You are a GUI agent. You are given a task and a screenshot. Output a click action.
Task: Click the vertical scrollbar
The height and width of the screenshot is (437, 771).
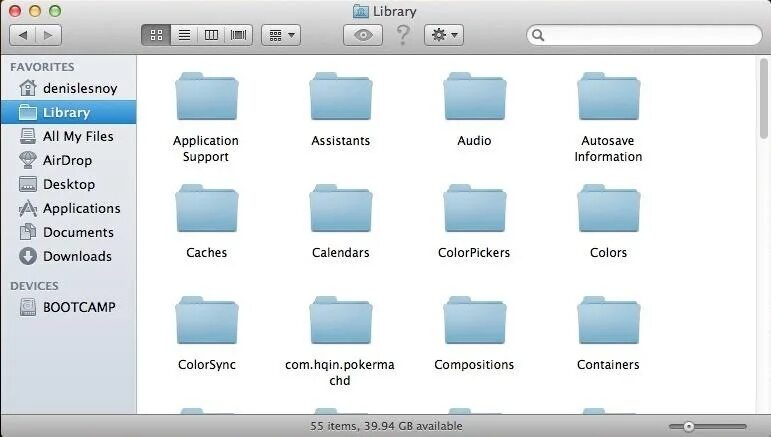pos(764,98)
